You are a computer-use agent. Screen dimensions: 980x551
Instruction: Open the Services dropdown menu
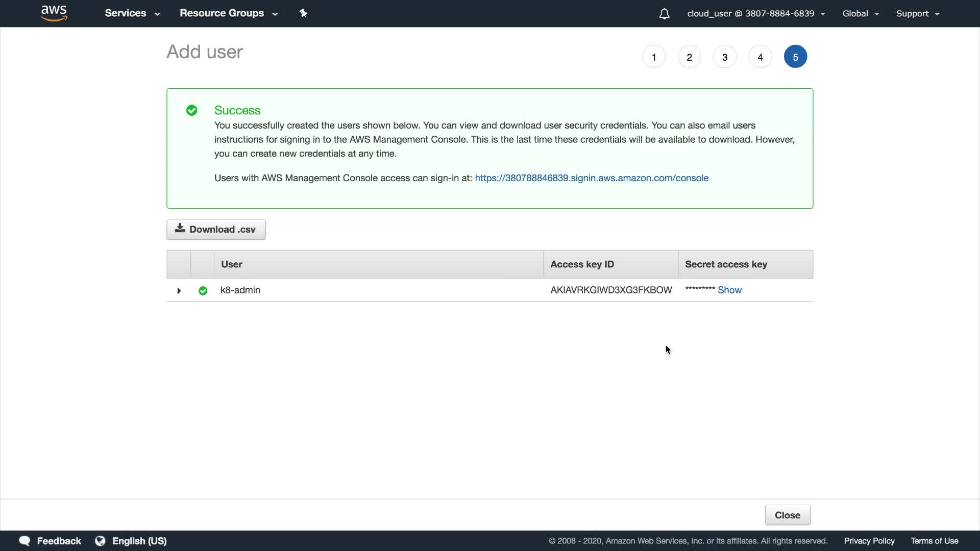click(x=132, y=13)
